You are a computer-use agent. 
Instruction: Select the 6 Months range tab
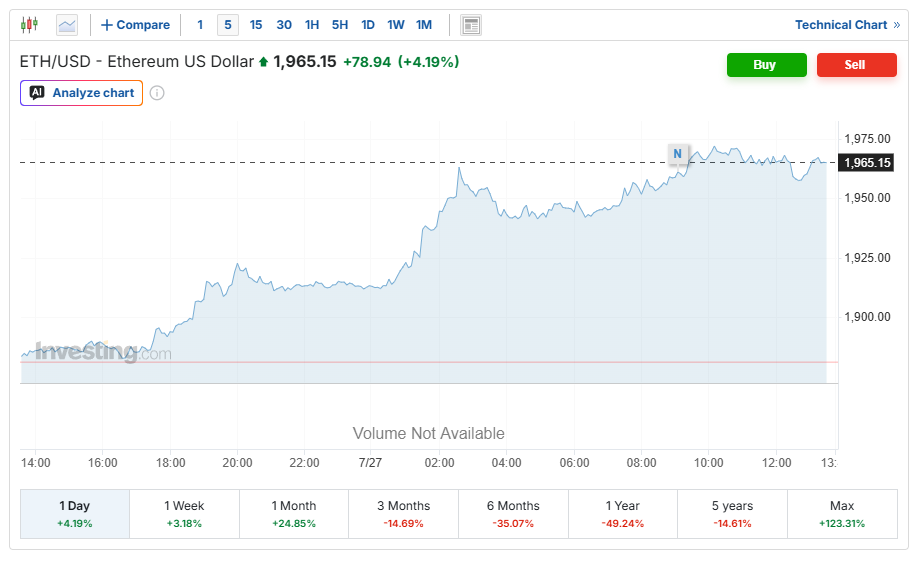point(513,514)
